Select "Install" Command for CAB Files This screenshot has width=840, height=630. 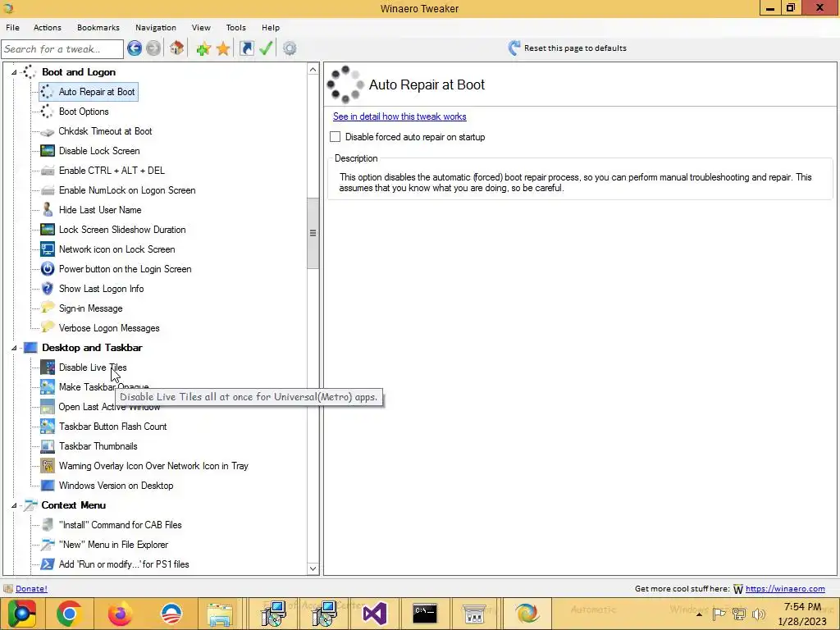click(x=120, y=525)
